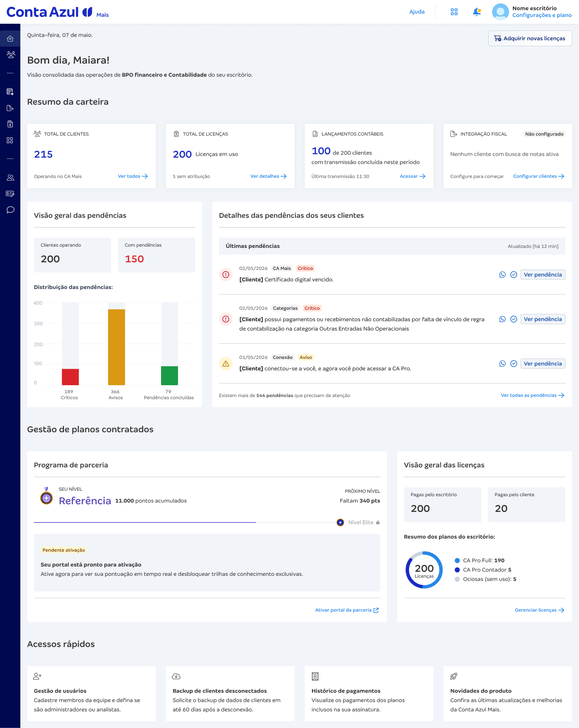Open the apps grid icon in the header
The height and width of the screenshot is (728, 579).
coord(454,12)
